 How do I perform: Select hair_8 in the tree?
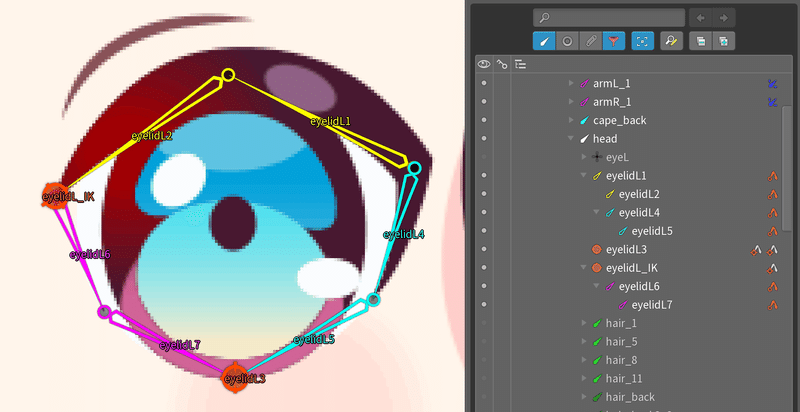click(x=621, y=360)
